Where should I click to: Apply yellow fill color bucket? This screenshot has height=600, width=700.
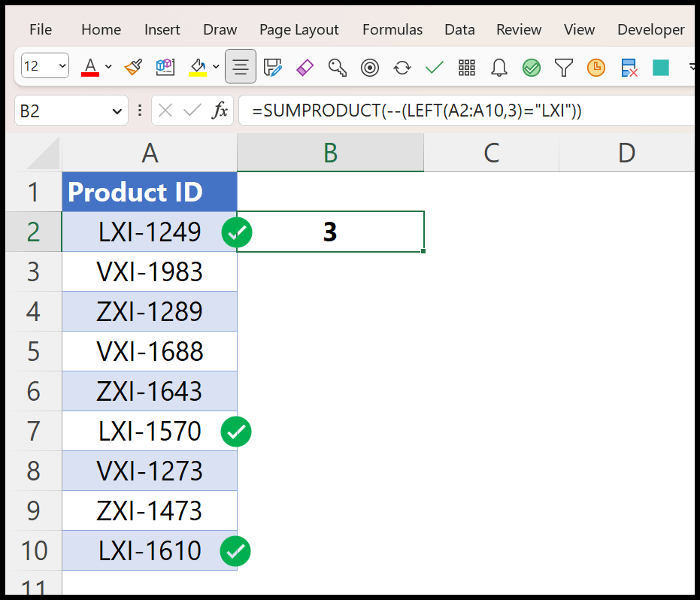point(198,68)
